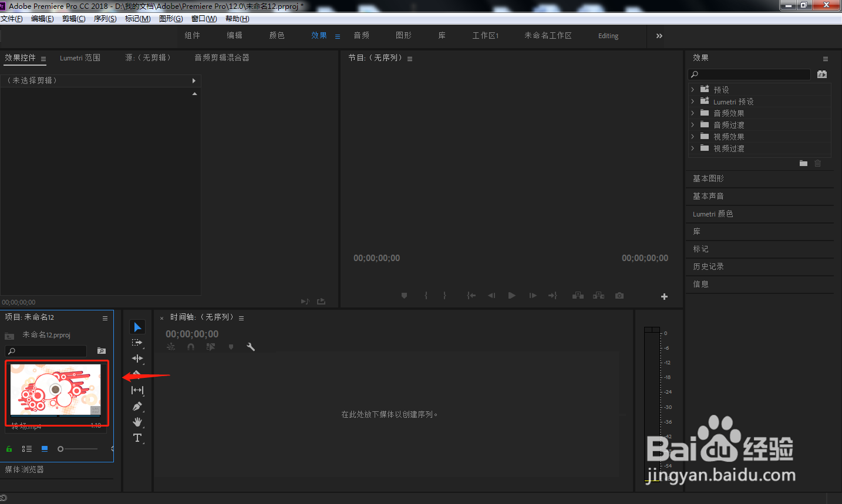
Task: Switch project panel to icon view
Action: (45, 449)
